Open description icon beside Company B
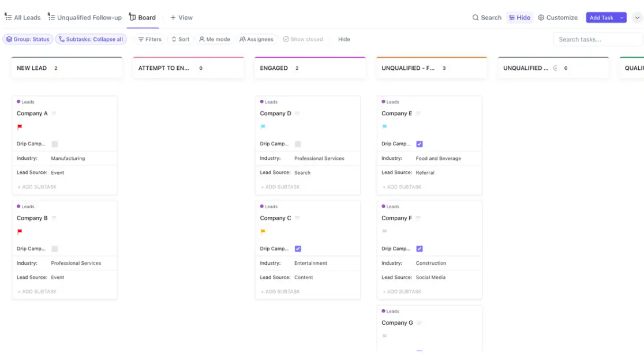The image size is (644, 357). point(54,218)
